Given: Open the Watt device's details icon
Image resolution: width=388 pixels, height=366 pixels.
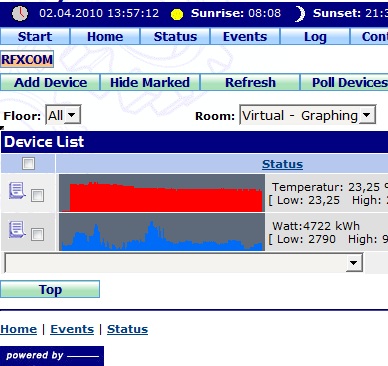Looking at the screenshot, I should [17, 229].
